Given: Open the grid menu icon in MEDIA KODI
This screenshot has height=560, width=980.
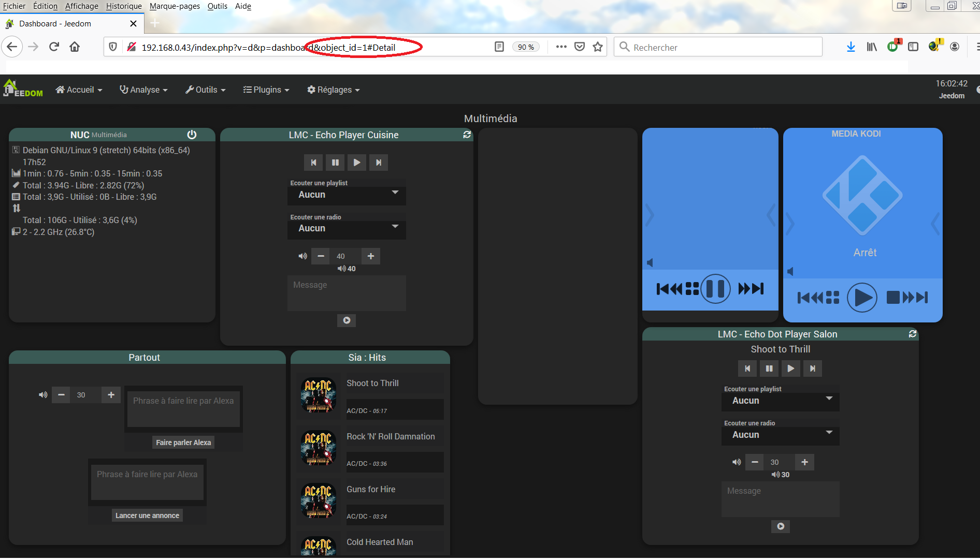Looking at the screenshot, I should [832, 298].
